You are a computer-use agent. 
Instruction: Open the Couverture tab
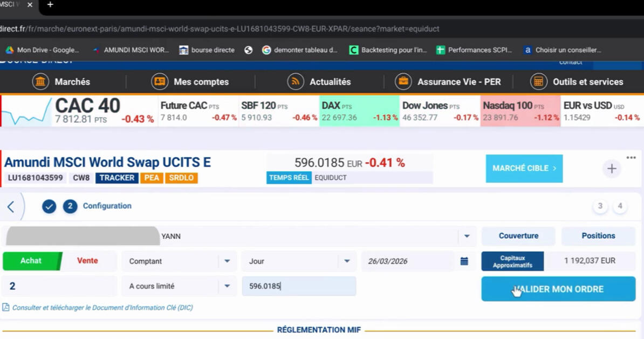[x=518, y=236]
